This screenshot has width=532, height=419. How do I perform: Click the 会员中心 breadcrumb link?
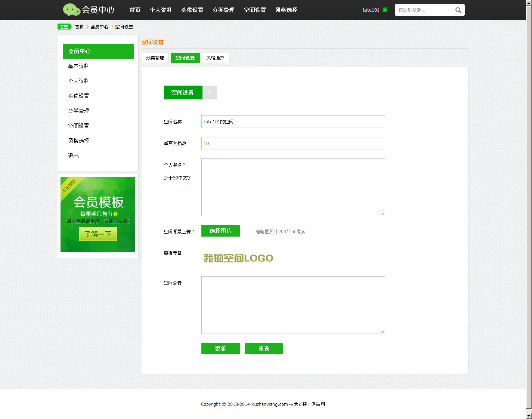click(99, 27)
